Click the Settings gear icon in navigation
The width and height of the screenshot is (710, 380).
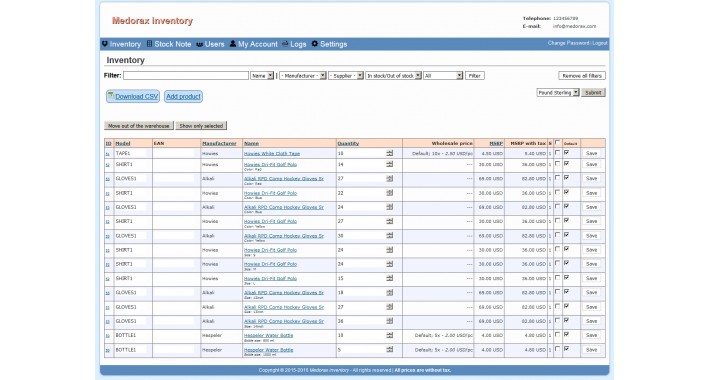pos(315,43)
